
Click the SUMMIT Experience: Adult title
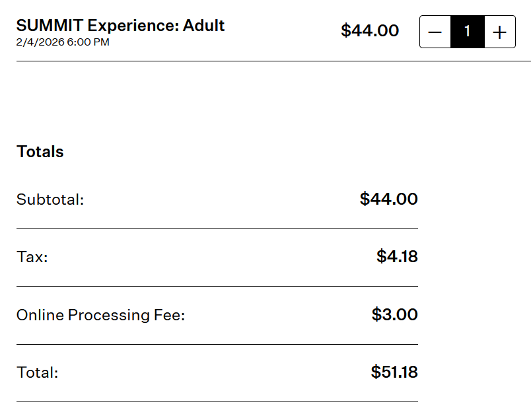click(x=120, y=26)
